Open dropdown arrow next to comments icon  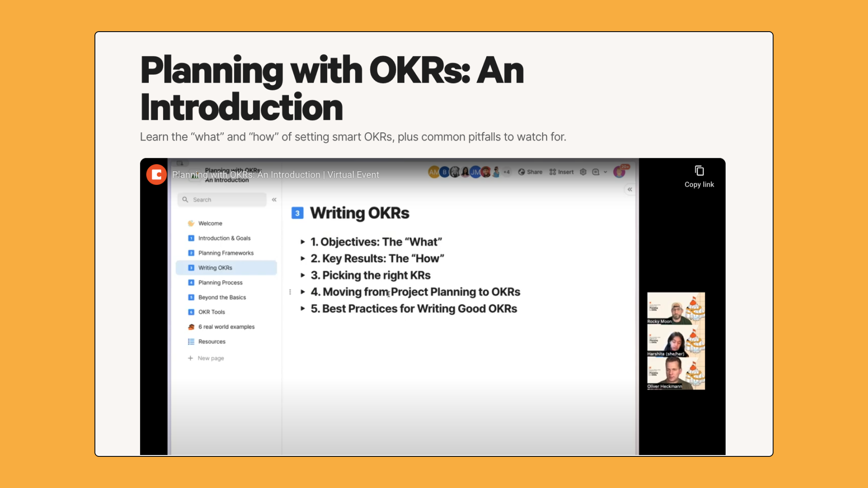click(605, 172)
